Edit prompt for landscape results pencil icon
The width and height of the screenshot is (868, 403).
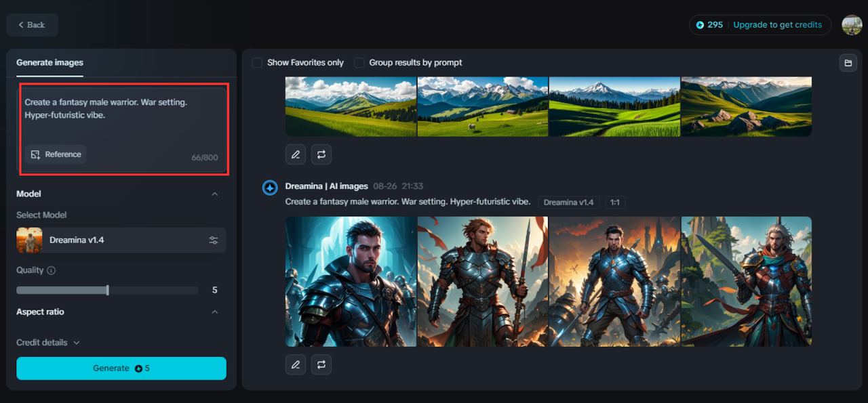click(296, 154)
